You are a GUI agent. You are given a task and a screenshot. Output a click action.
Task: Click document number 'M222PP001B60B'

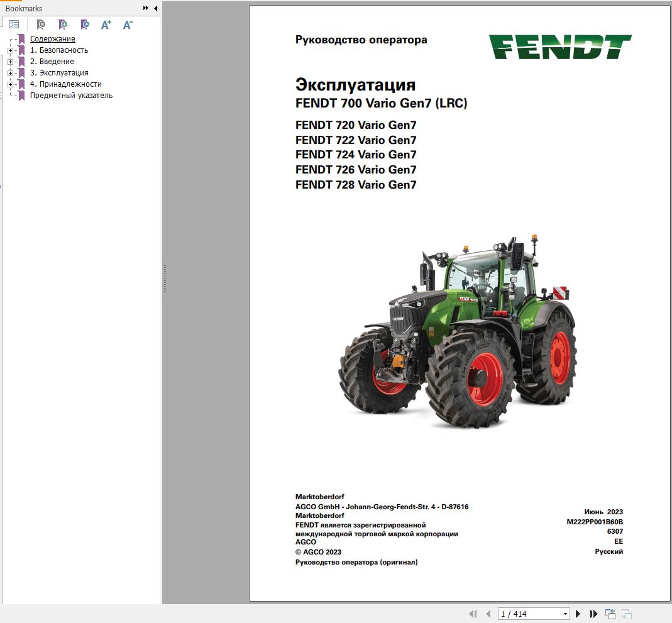pos(595,522)
